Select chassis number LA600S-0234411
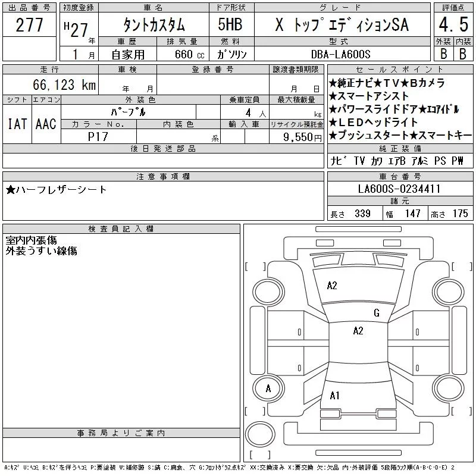This screenshot has width=476, height=476. point(399,189)
